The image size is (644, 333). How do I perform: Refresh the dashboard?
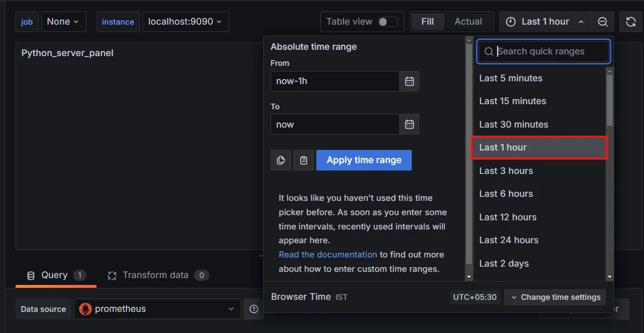pyautogui.click(x=630, y=22)
